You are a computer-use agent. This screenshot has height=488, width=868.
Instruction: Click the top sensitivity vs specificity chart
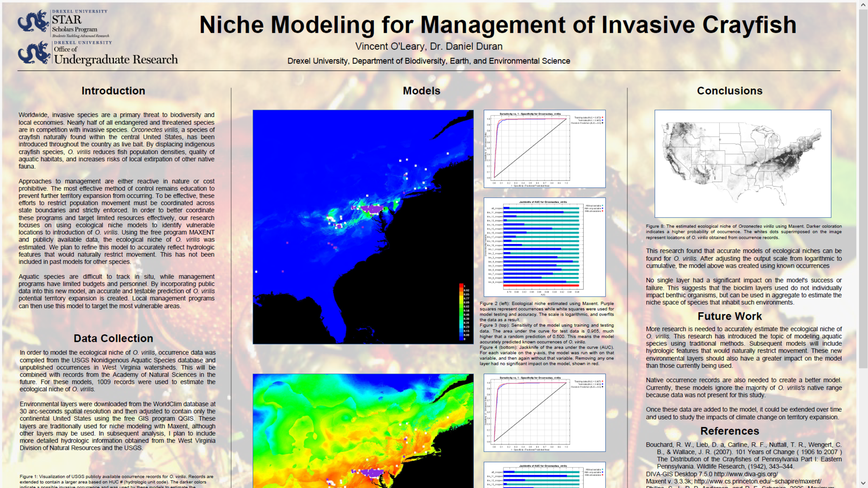point(544,149)
